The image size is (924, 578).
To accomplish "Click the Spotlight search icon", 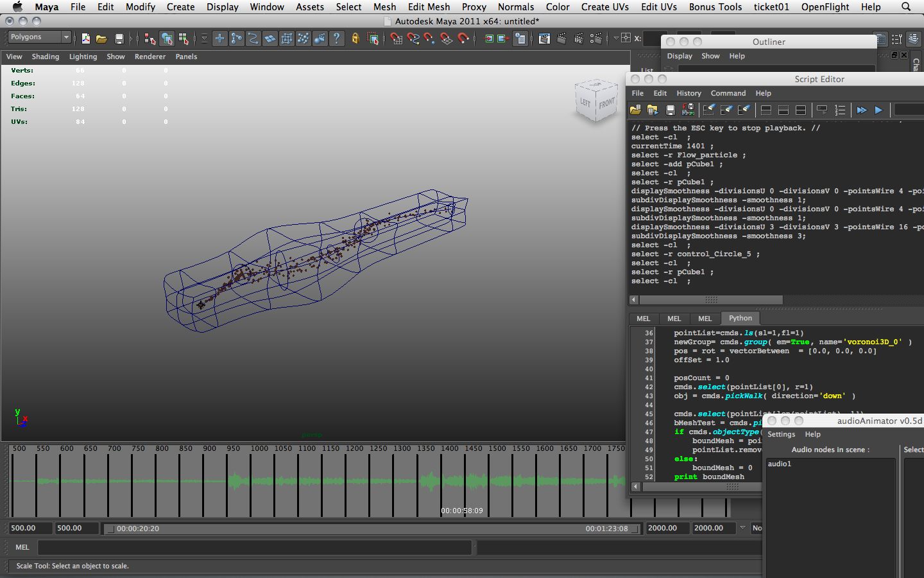I will coord(906,6).
